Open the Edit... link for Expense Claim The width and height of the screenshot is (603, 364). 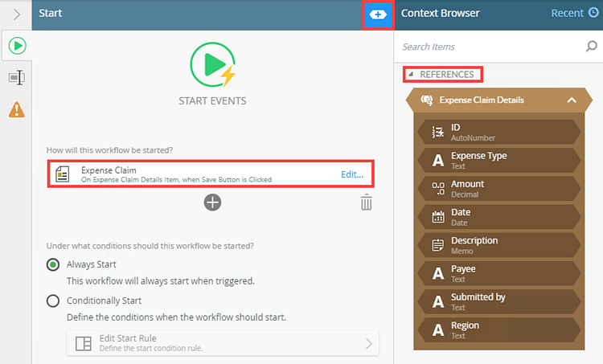tap(352, 174)
